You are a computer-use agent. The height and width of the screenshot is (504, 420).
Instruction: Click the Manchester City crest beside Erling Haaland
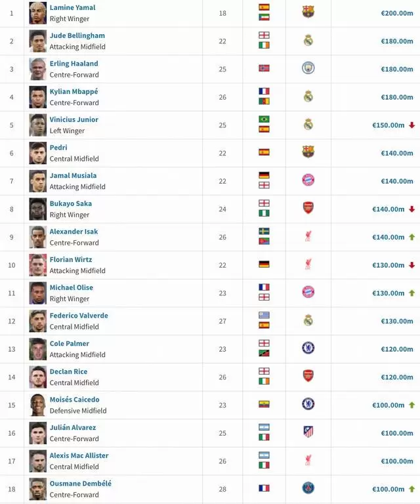coord(308,68)
